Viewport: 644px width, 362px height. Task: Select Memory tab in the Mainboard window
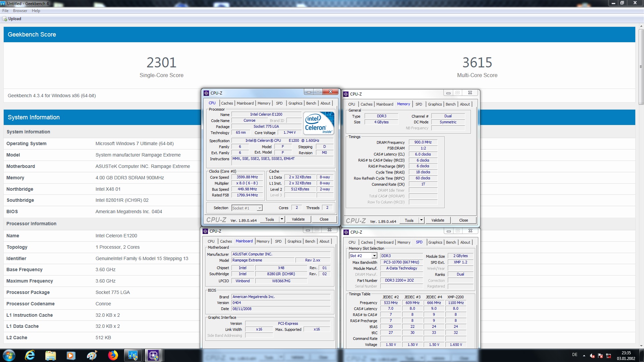[x=263, y=241]
